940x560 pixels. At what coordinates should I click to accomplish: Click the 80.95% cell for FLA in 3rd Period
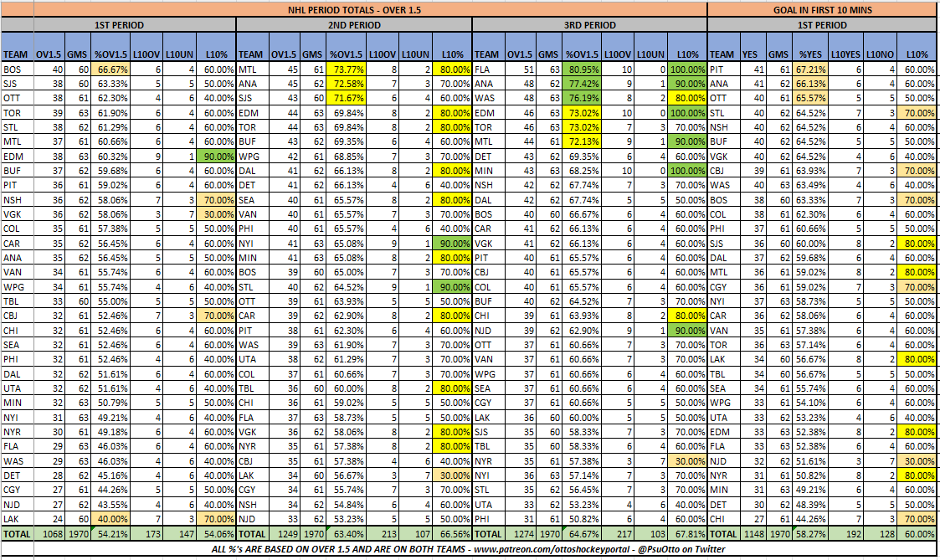583,69
